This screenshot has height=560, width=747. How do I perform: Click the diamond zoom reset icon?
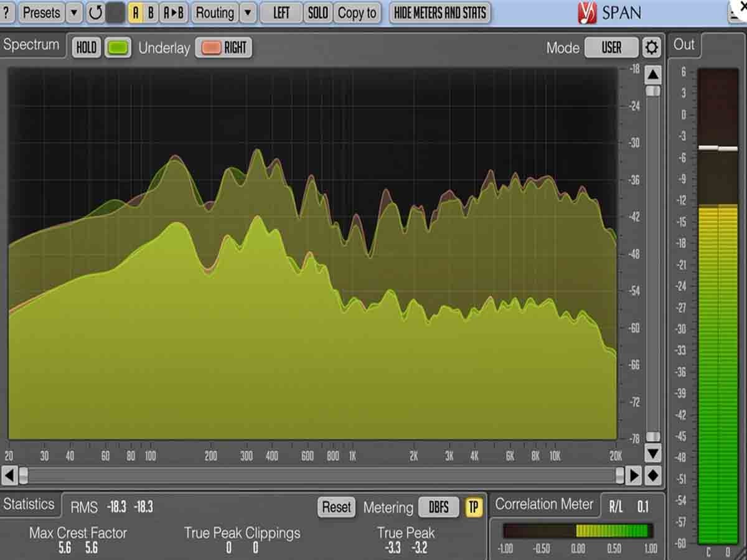coord(652,476)
